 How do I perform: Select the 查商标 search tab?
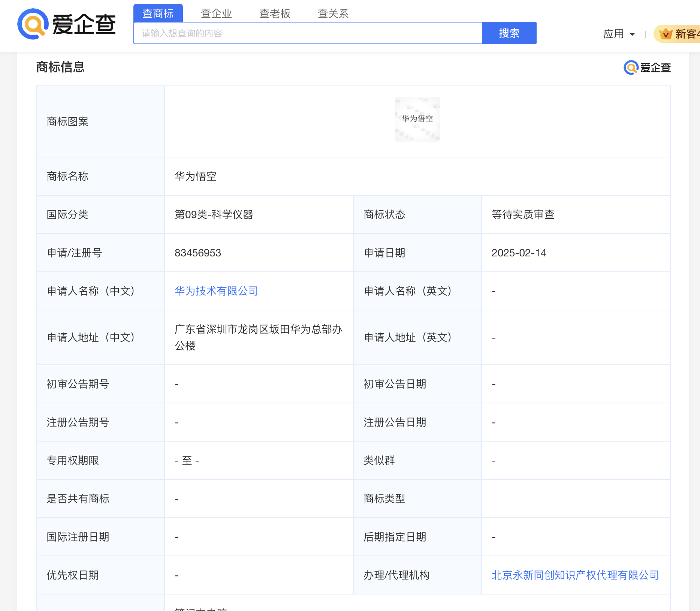(158, 13)
